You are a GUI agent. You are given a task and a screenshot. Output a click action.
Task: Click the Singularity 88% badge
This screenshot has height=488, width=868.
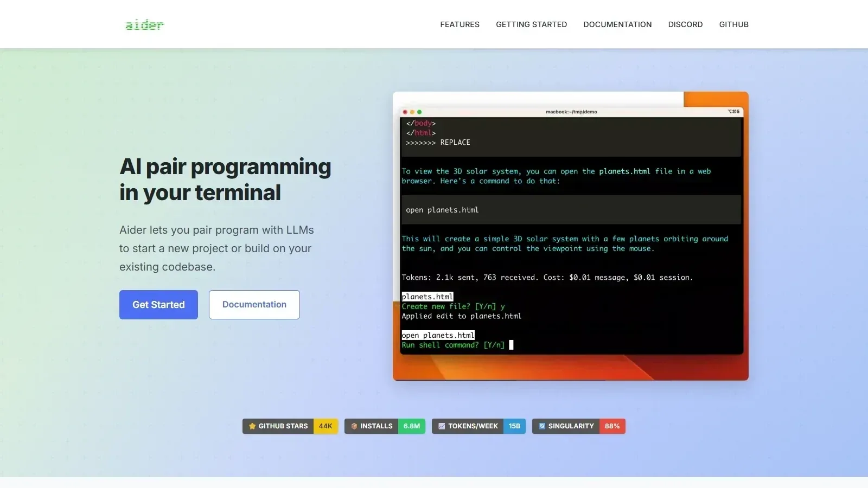[579, 426]
